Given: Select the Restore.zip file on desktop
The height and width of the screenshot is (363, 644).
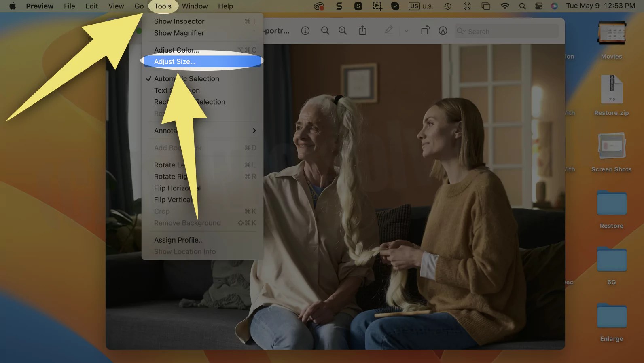Looking at the screenshot, I should tap(612, 95).
